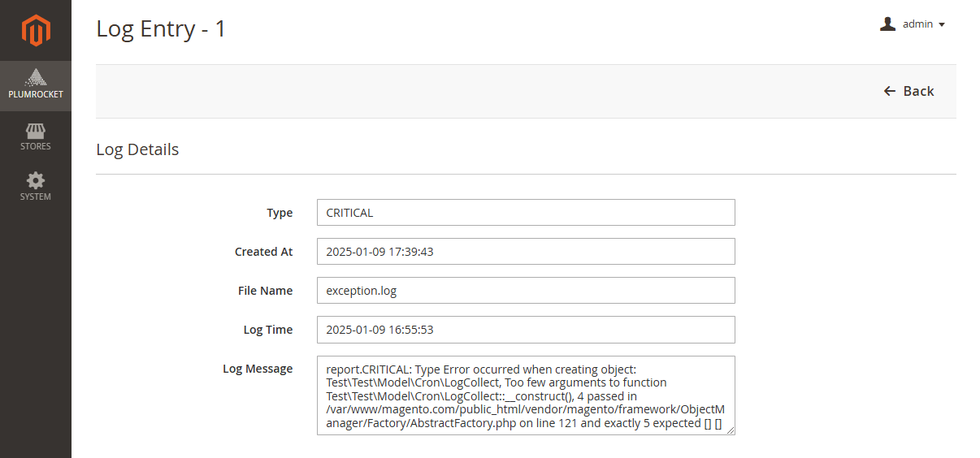Click the Log Entry - 1 page title
Viewport: 980px width, 458px height.
click(161, 29)
